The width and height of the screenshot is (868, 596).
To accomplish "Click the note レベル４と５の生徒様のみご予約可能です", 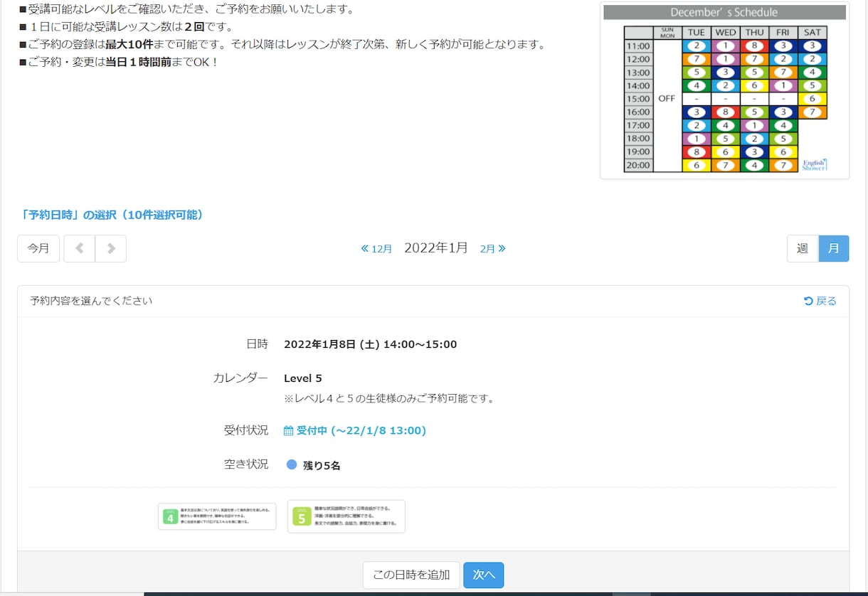I will 388,398.
